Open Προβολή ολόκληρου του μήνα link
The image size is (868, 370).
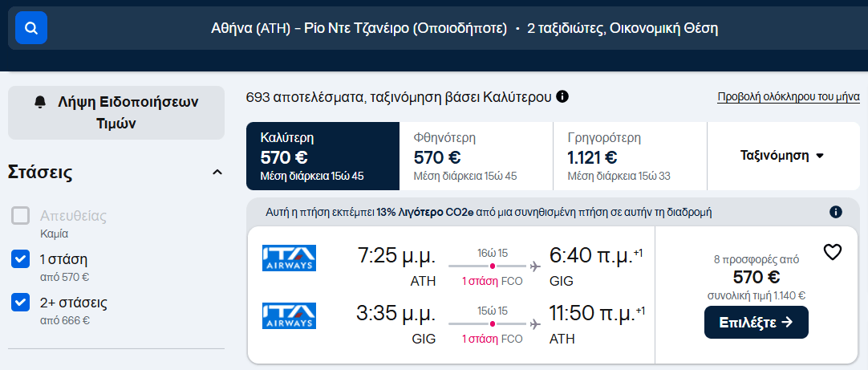pos(788,97)
